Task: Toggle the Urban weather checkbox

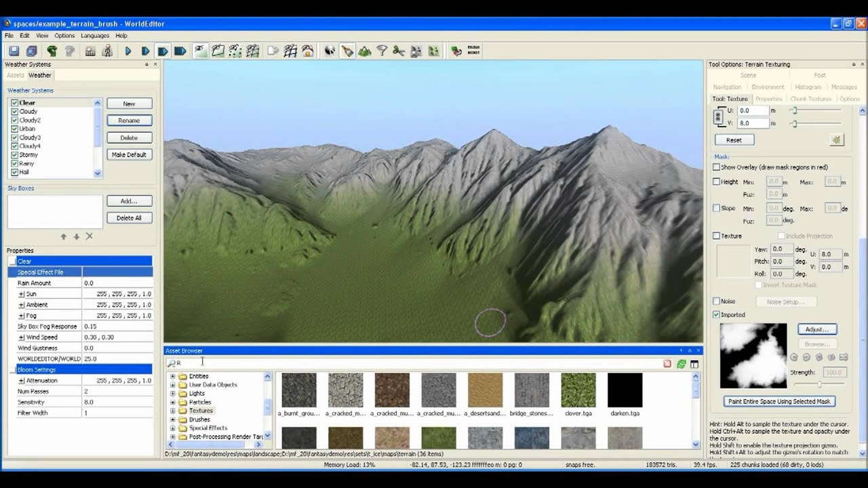Action: click(14, 129)
